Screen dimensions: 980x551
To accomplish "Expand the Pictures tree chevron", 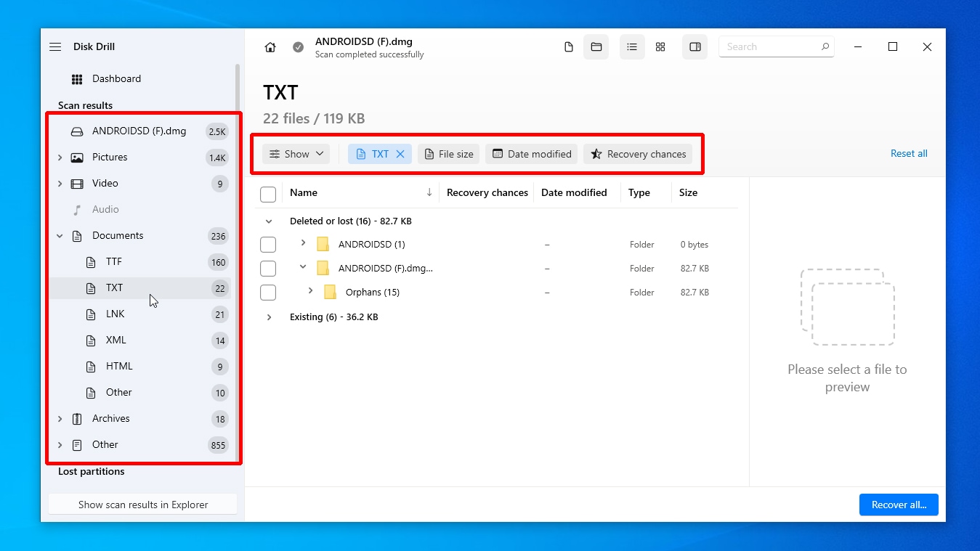I will click(x=60, y=158).
